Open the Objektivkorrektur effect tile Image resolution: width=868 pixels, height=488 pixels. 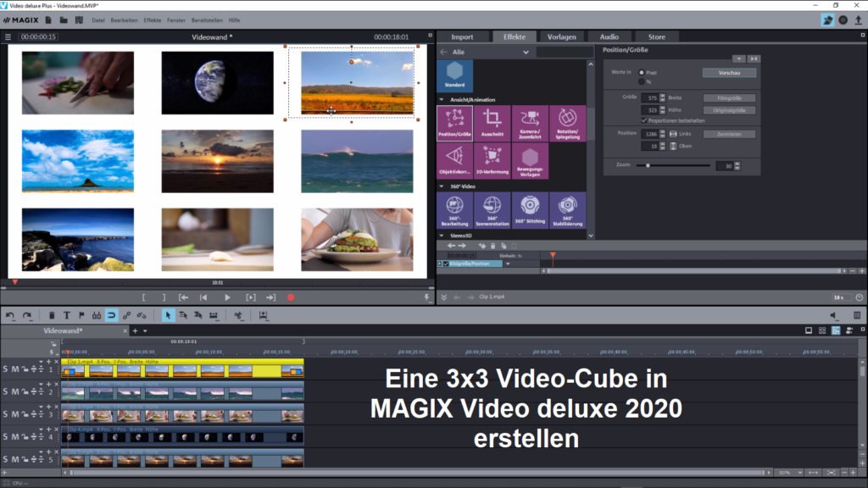(454, 161)
